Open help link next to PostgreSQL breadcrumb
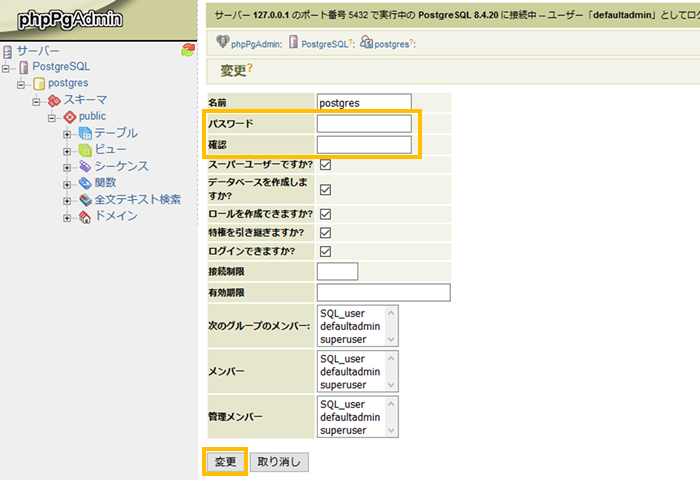700x480 pixels. click(x=350, y=42)
